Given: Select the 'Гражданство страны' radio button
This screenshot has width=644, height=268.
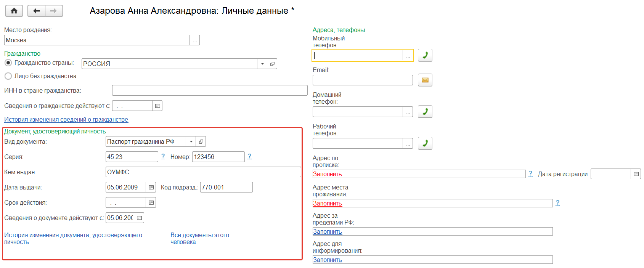Looking at the screenshot, I should pos(8,63).
